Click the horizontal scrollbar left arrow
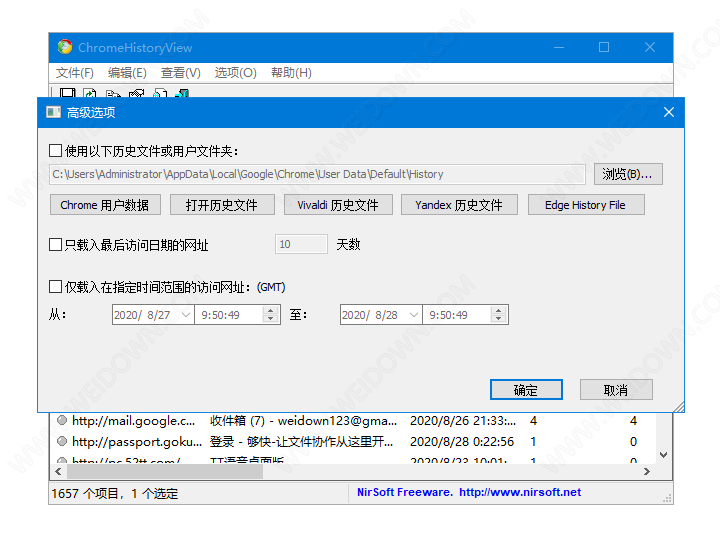This screenshot has height=540, width=720. 58,471
